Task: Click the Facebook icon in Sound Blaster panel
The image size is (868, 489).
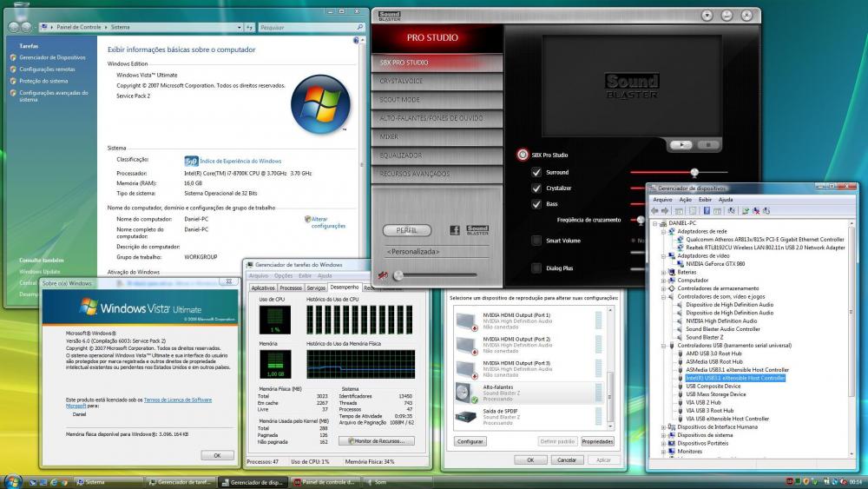Action: [454, 230]
